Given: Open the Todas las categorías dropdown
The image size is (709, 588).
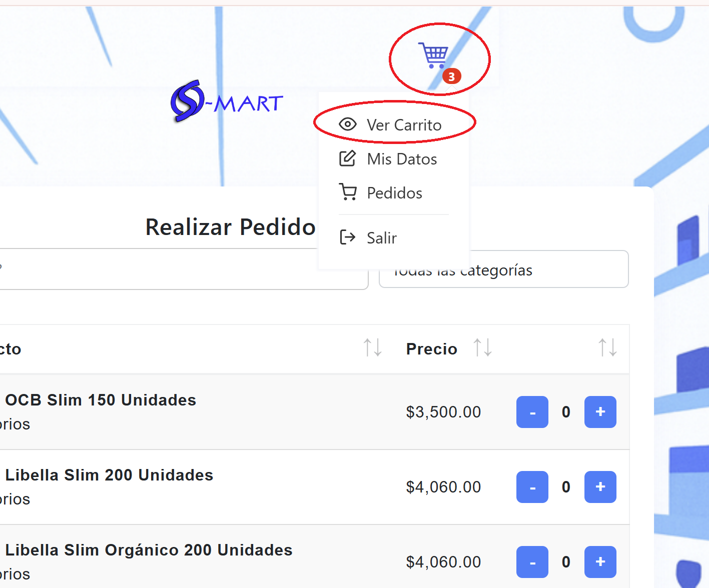Looking at the screenshot, I should click(504, 269).
